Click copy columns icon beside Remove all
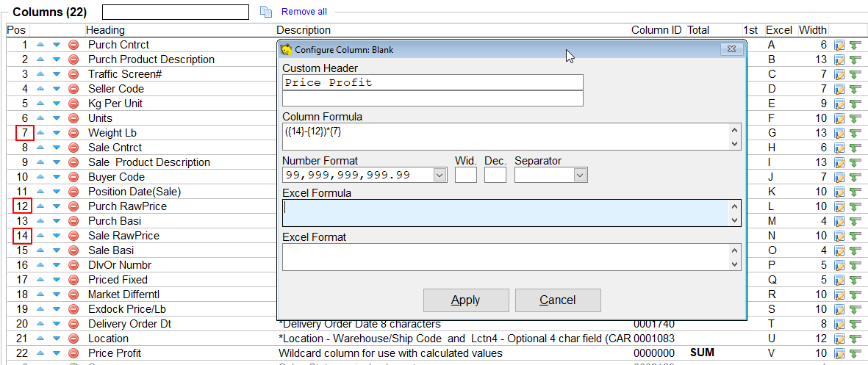This screenshot has width=868, height=365. point(266,11)
